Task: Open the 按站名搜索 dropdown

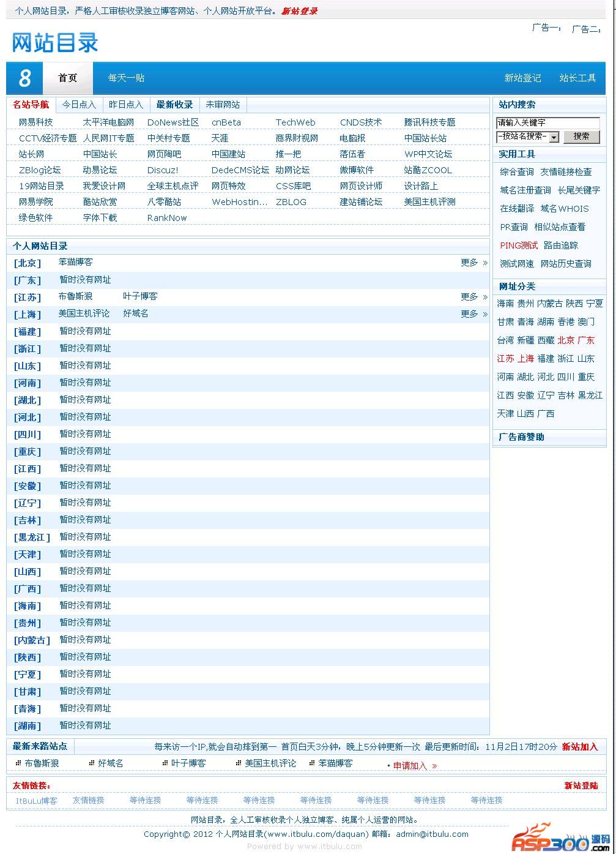Action: [528, 137]
